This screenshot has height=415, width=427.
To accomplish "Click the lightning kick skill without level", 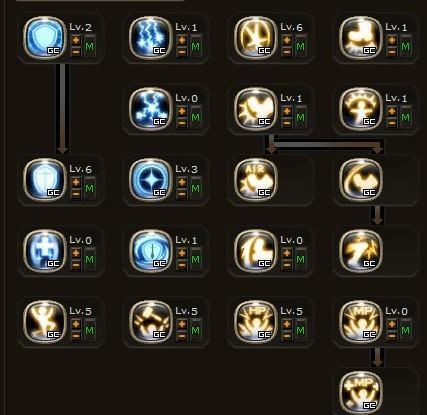I will pos(361,251).
